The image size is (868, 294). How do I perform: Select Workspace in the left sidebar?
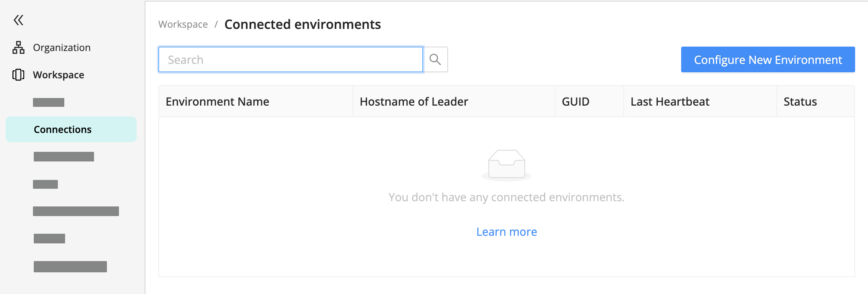pyautogui.click(x=58, y=74)
